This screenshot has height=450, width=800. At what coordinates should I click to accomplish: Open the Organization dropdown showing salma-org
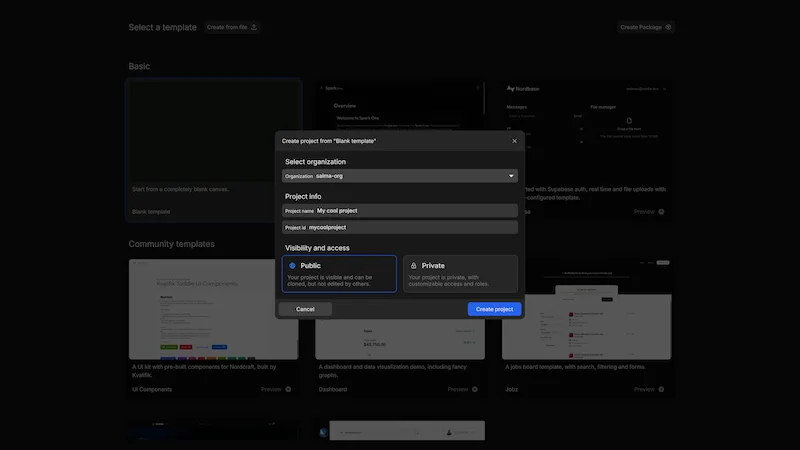[x=400, y=176]
